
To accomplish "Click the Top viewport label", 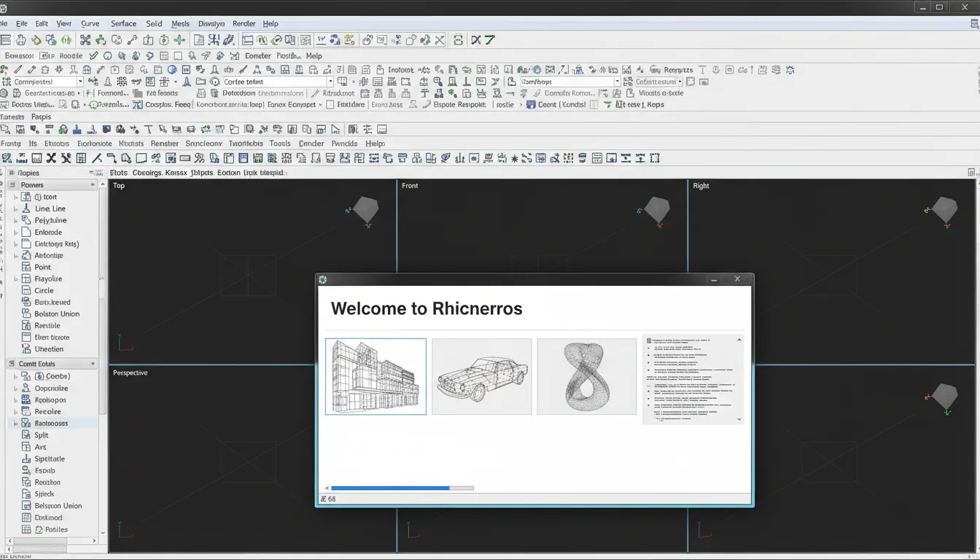I will pyautogui.click(x=118, y=185).
